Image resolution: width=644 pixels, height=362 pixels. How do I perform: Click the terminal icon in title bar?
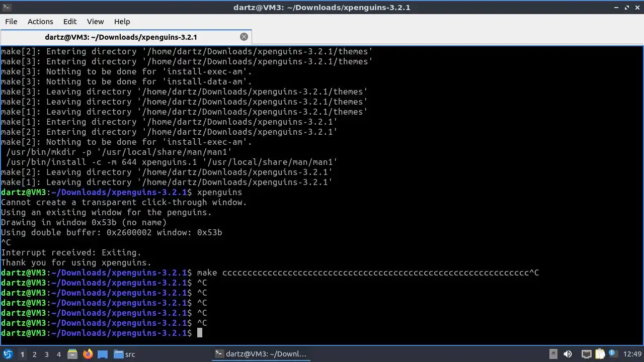click(7, 7)
